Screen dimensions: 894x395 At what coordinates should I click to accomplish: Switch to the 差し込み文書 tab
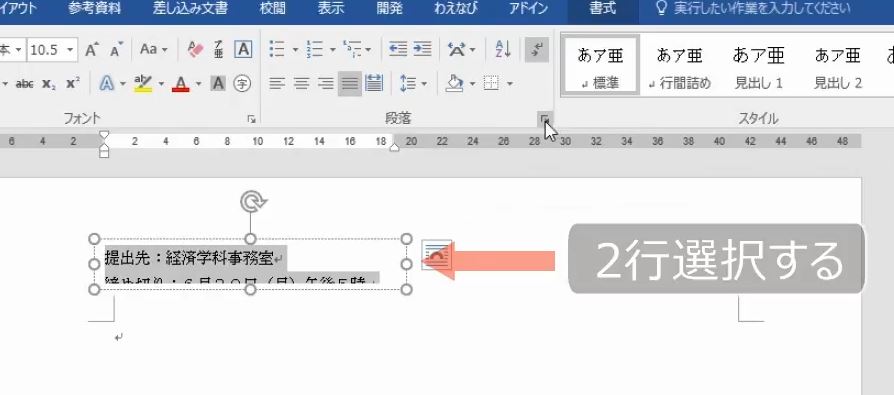(190, 9)
